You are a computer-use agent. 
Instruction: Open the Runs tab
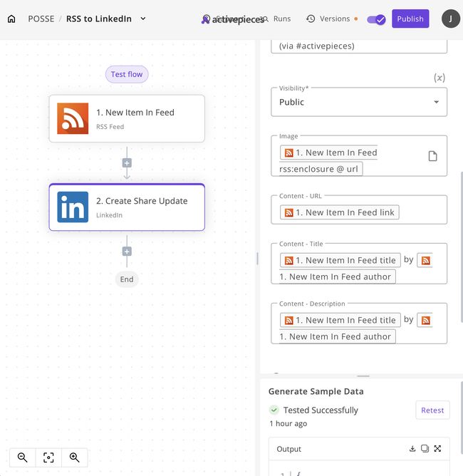tap(282, 19)
